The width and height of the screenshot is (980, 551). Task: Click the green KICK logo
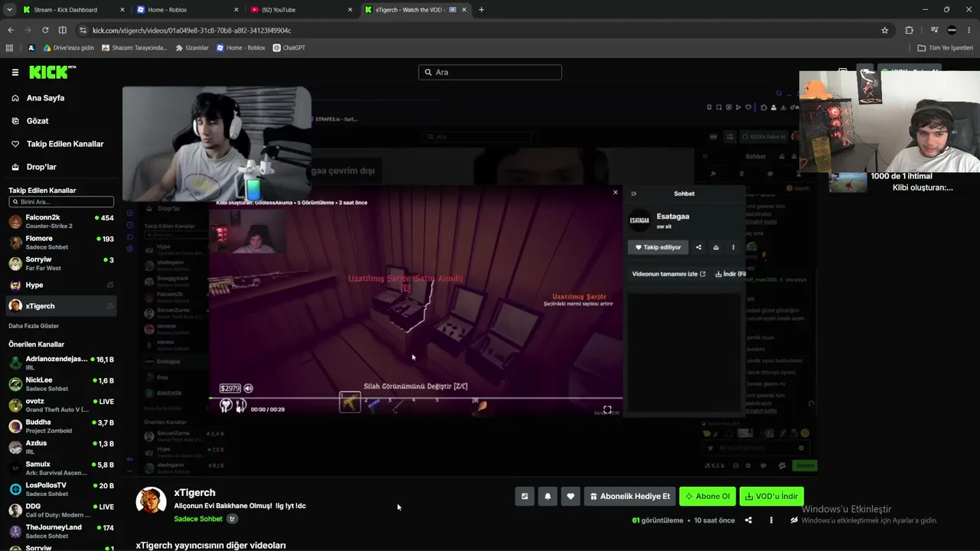click(52, 72)
